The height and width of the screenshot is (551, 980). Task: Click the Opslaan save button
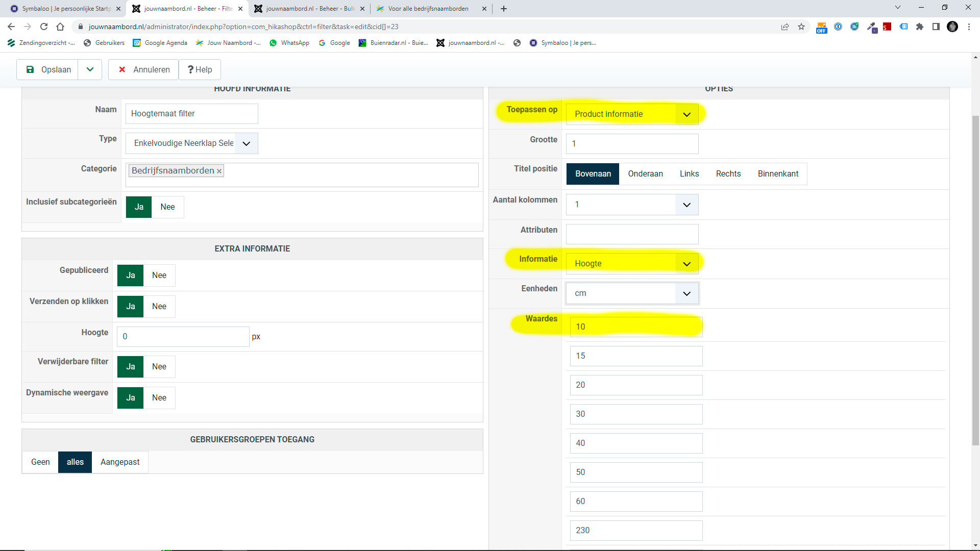(48, 70)
